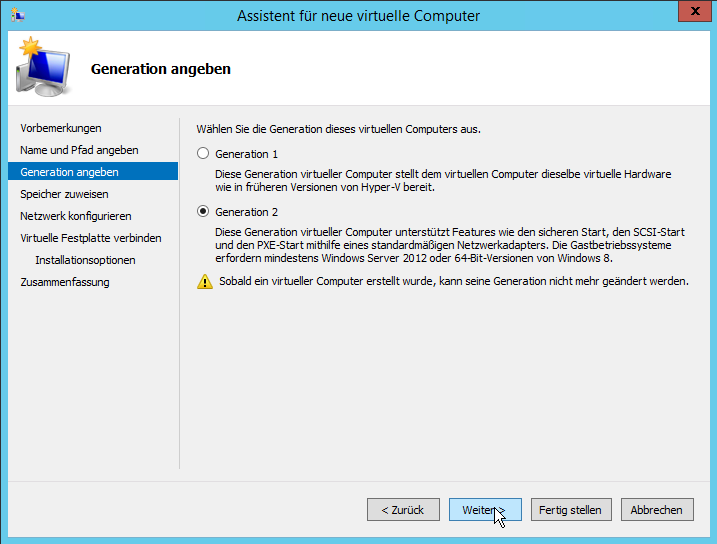Image resolution: width=717 pixels, height=544 pixels.
Task: Jump to the Speicher zuweisen step
Action: click(64, 194)
